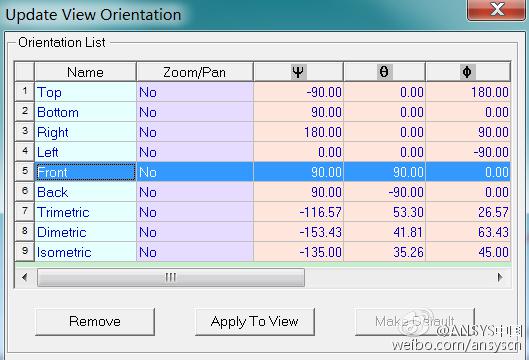
Task: Click Phi value 63.43 for Dimetric
Action: click(x=468, y=231)
